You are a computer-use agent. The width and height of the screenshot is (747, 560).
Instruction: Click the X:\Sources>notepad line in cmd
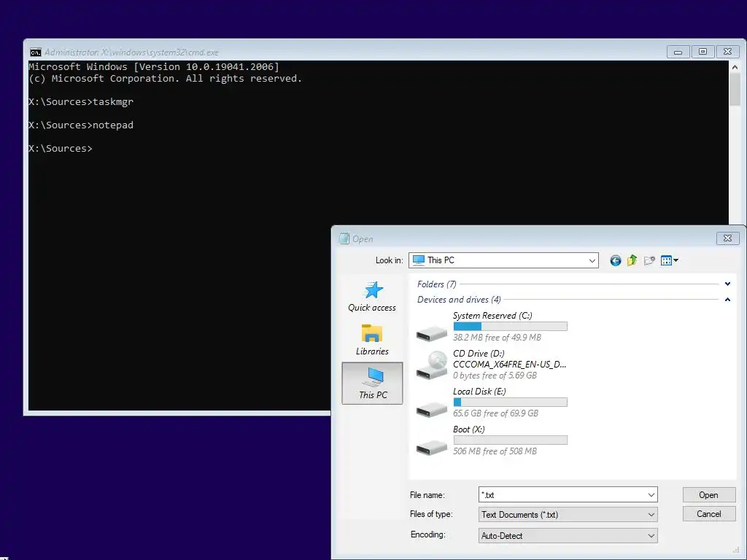(x=81, y=125)
